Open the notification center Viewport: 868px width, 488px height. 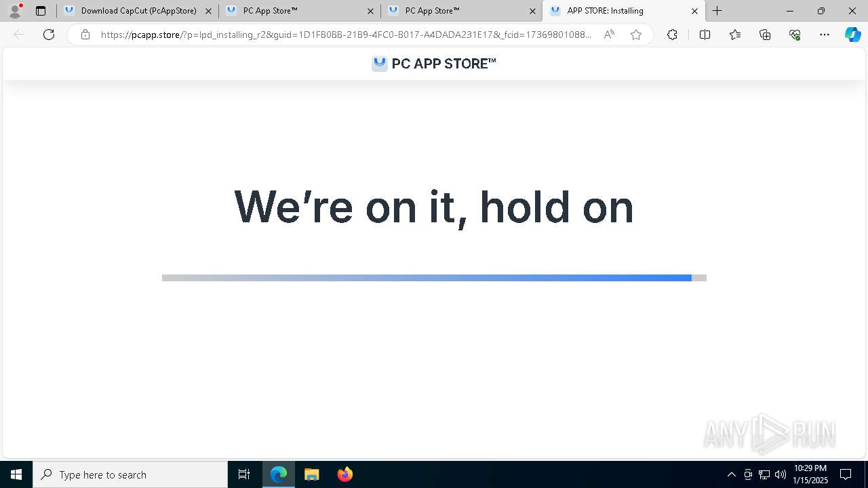point(846,474)
